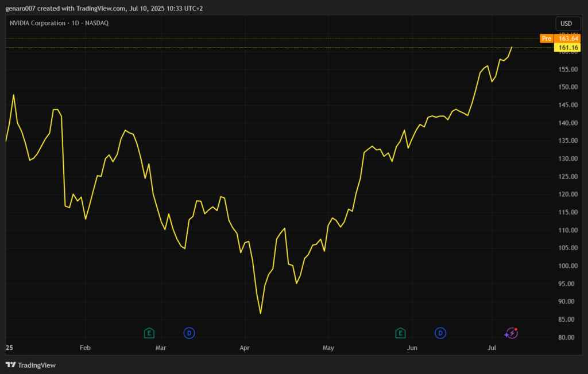This screenshot has width=588, height=374.
Task: Click the TradingView logo at bottom left
Action: coord(31,365)
